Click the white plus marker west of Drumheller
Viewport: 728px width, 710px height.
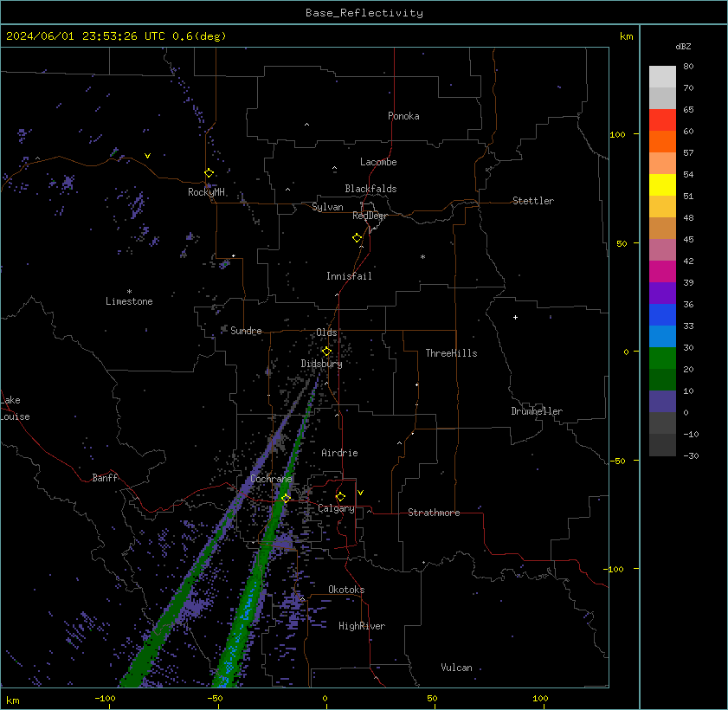pos(515,318)
